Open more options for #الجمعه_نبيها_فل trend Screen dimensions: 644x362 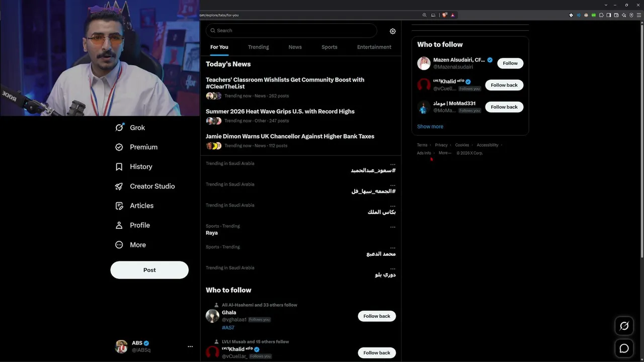[x=393, y=185]
